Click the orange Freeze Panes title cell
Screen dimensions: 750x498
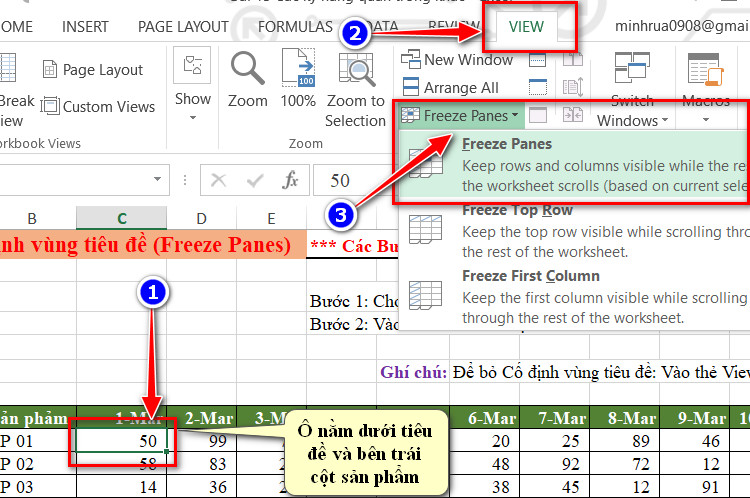click(153, 244)
